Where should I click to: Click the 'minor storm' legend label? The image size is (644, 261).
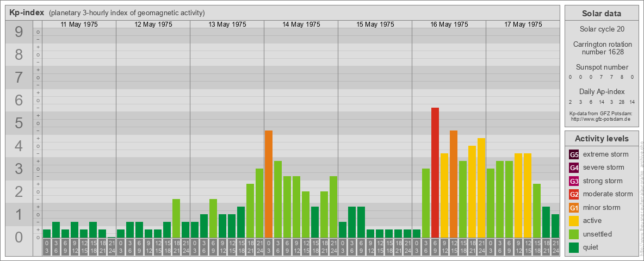[602, 207]
